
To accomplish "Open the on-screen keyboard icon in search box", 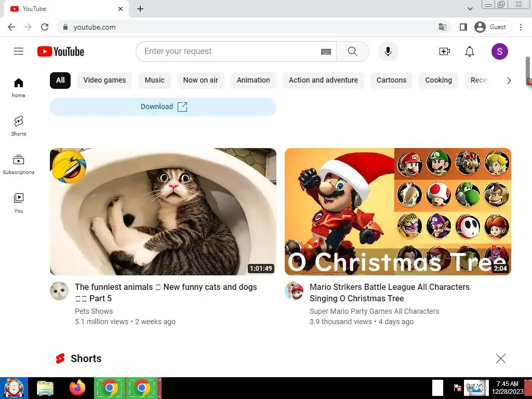I will (326, 51).
